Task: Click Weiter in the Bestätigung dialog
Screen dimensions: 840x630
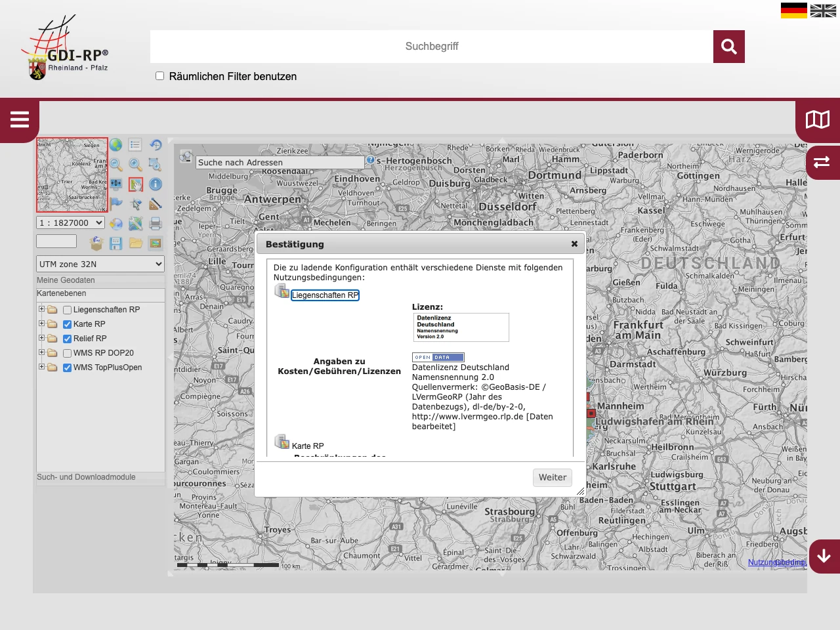Action: coord(553,477)
